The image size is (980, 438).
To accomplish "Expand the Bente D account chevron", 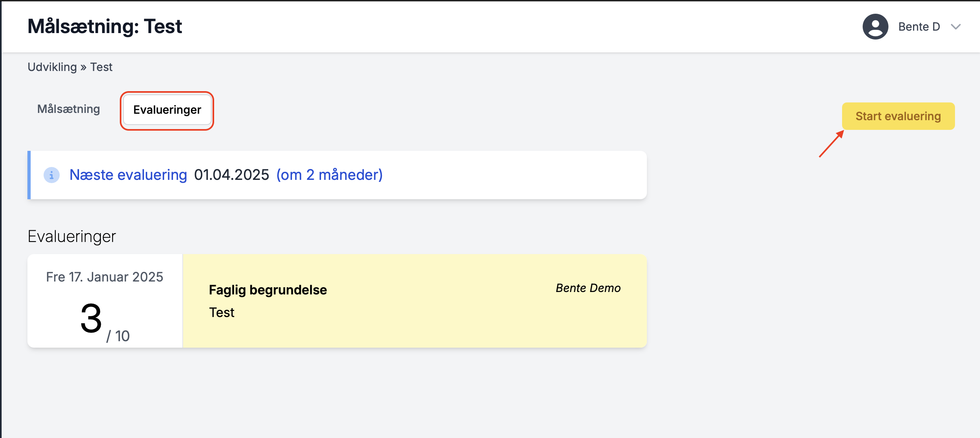I will pos(955,27).
